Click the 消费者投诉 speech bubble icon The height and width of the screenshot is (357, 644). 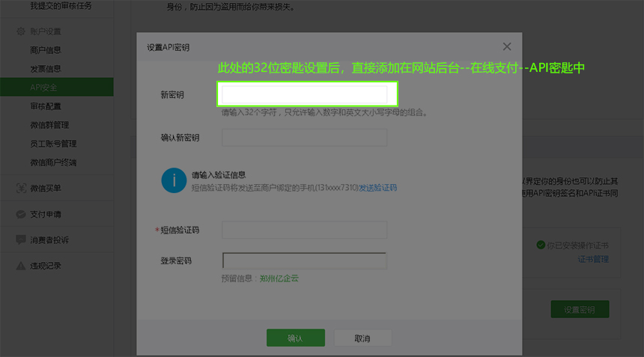click(x=21, y=239)
